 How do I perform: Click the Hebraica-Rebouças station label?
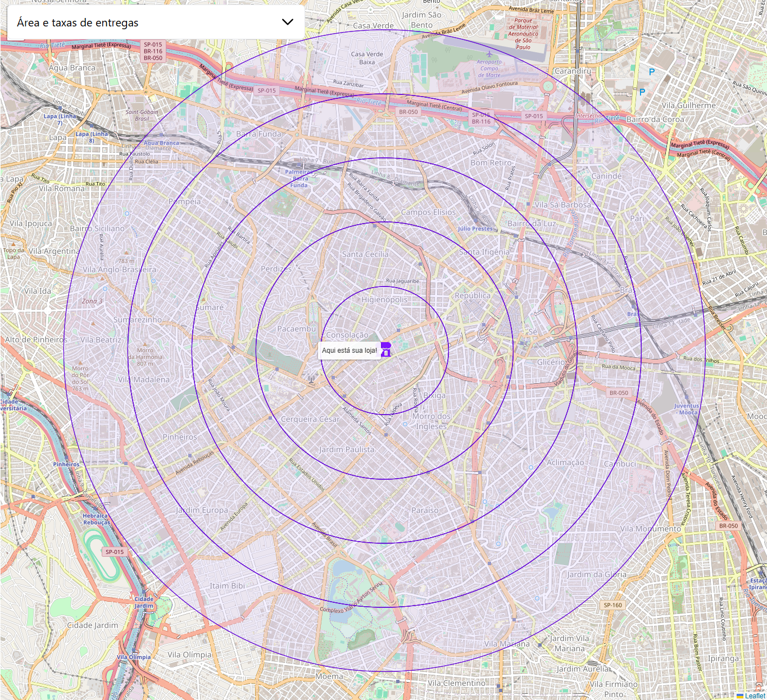96,519
